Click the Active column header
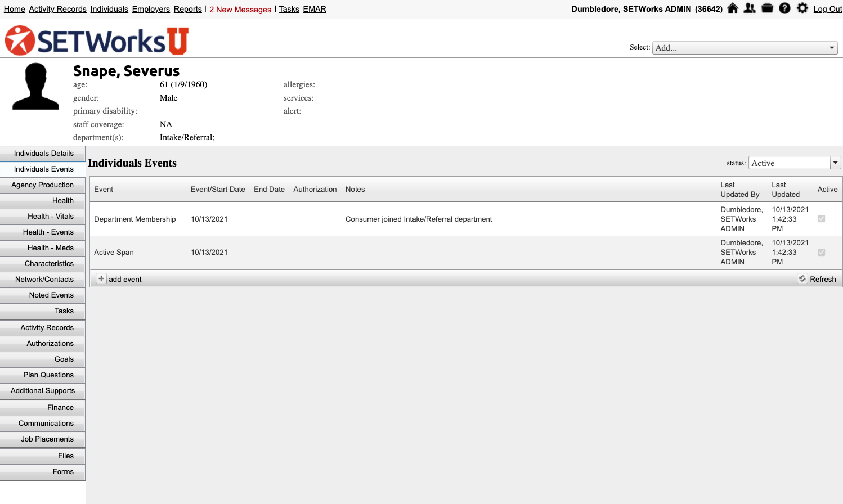 tap(827, 189)
